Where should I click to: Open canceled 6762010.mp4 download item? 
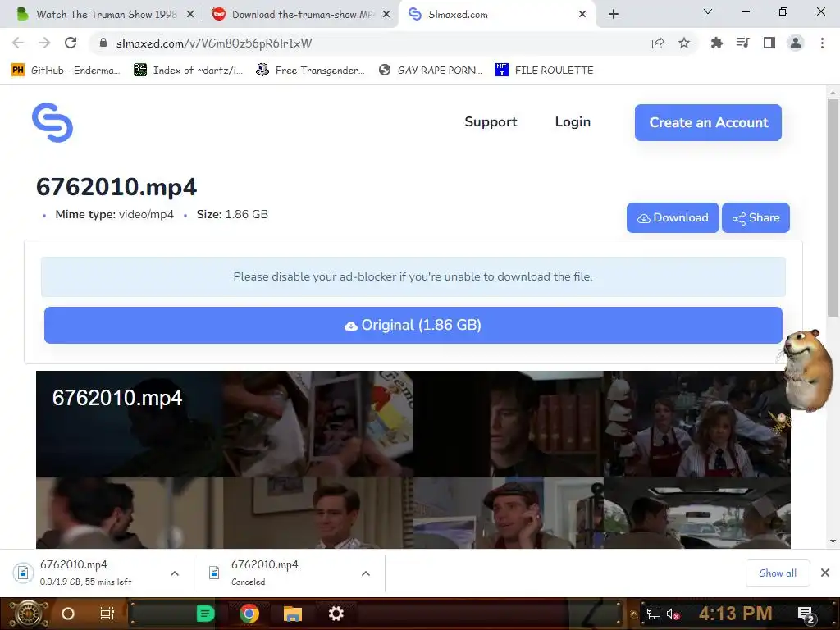pyautogui.click(x=277, y=573)
